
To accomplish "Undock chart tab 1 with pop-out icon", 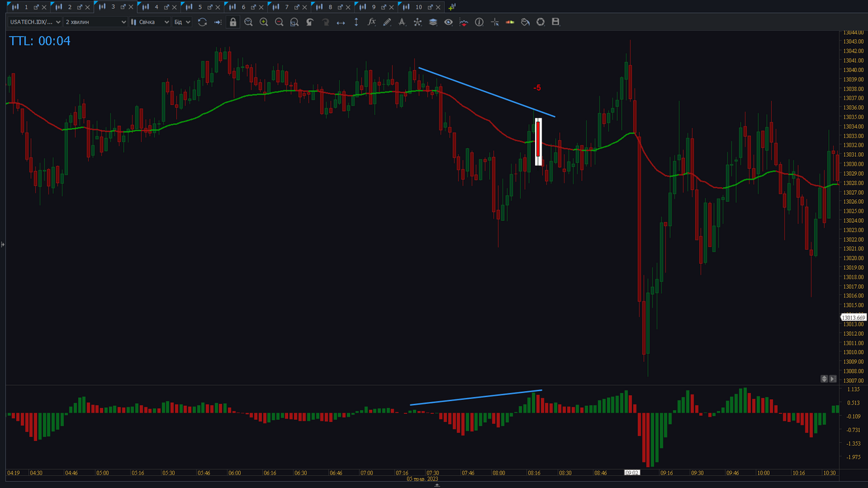I will [36, 7].
